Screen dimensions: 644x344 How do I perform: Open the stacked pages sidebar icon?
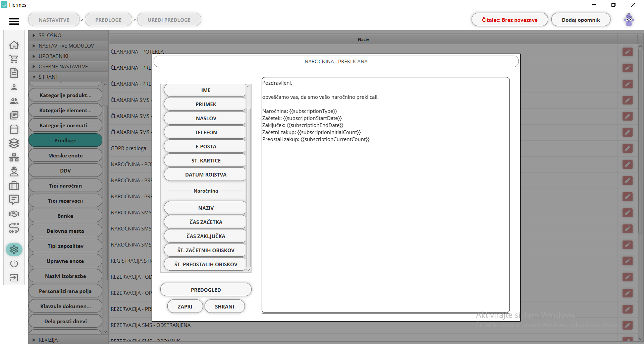click(14, 115)
